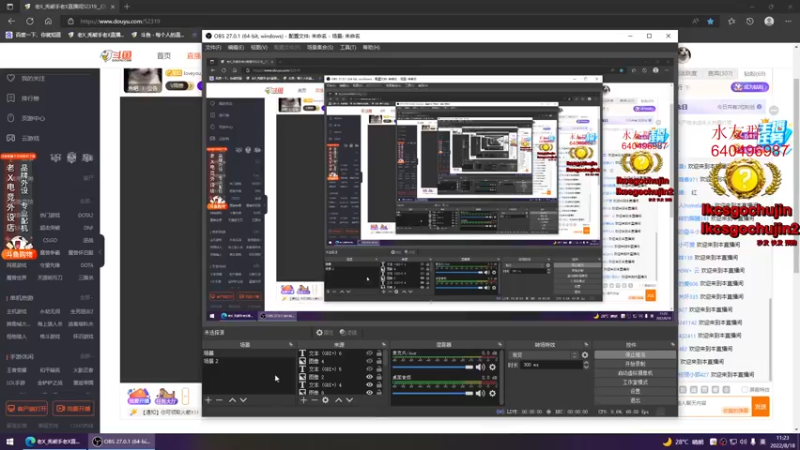Open browser profile avatar icon
Screen dimensions: 800x450
(769, 21)
